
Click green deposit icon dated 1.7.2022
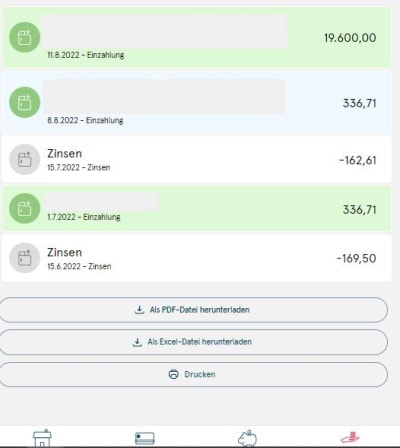point(25,209)
